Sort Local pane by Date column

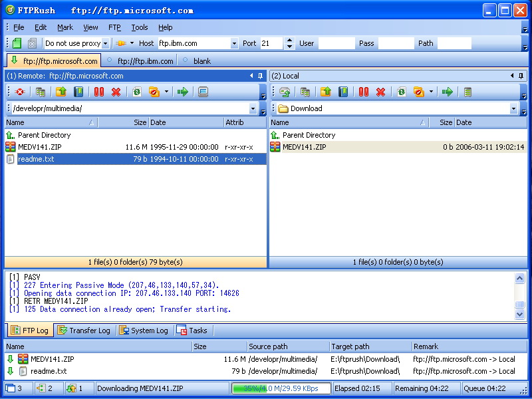pyautogui.click(x=491, y=122)
